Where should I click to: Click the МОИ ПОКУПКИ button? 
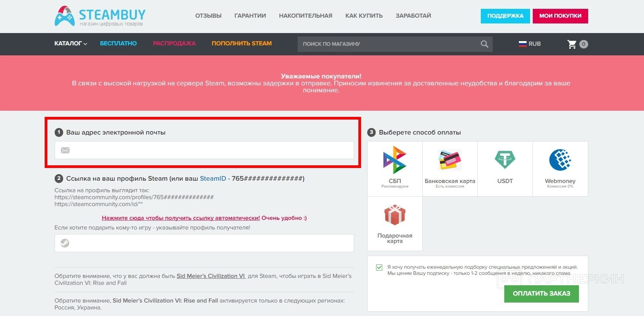coord(560,16)
